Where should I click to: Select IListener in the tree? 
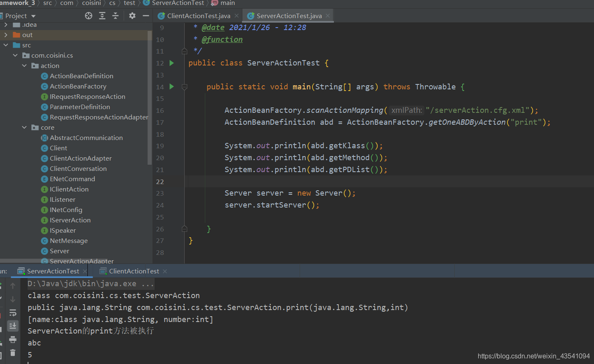63,200
